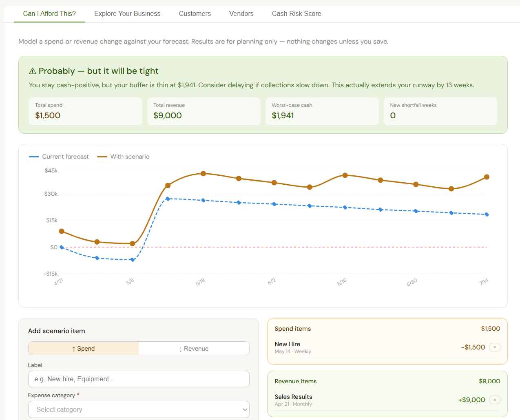Viewport: 520px width, 420px height.
Task: Click the "6/30" date axis label
Action: point(412,282)
